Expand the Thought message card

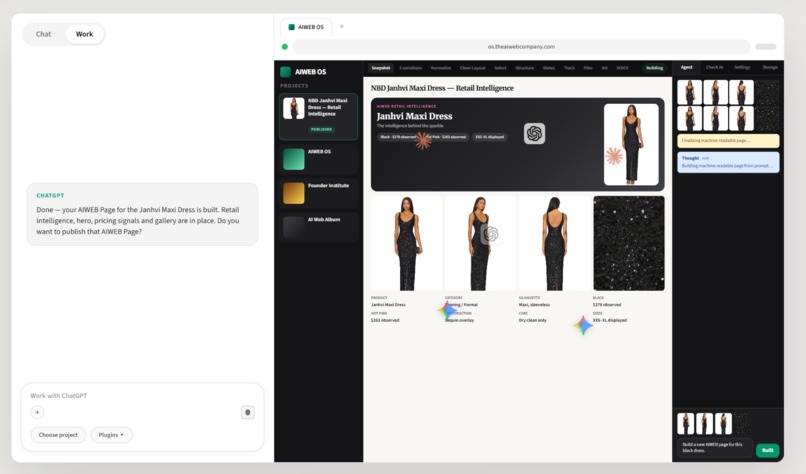coord(728,162)
